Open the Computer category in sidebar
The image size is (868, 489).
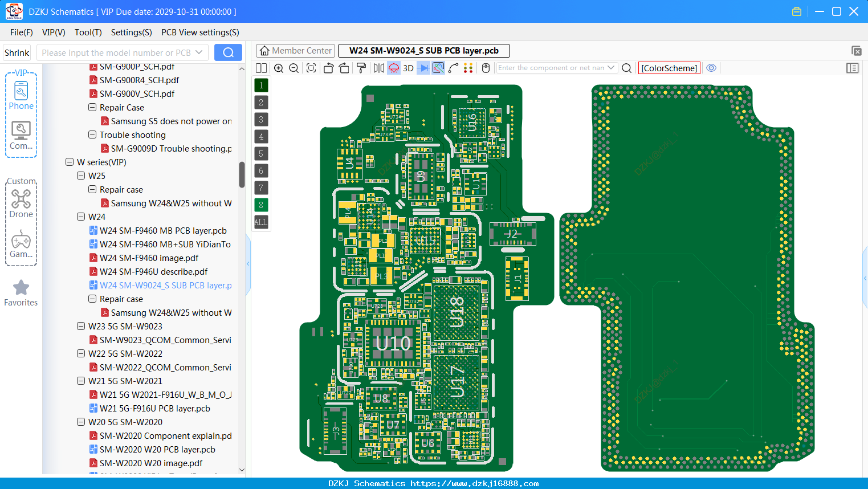point(21,136)
